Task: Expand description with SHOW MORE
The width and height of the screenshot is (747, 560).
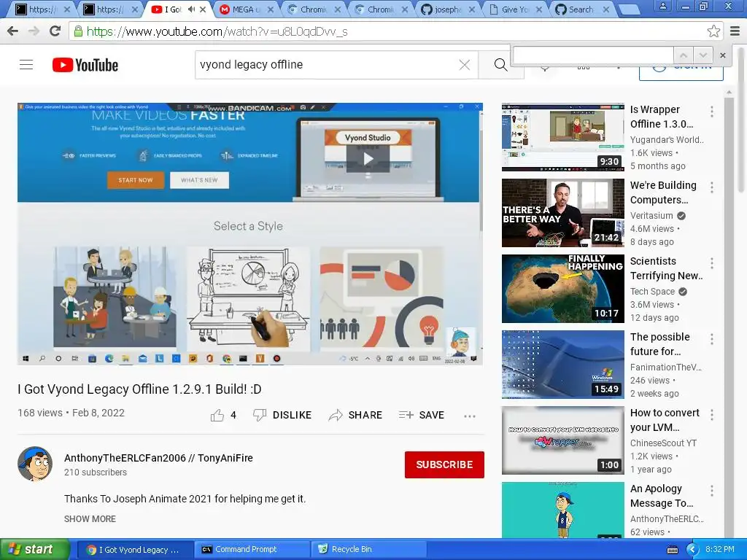Action: [90, 518]
